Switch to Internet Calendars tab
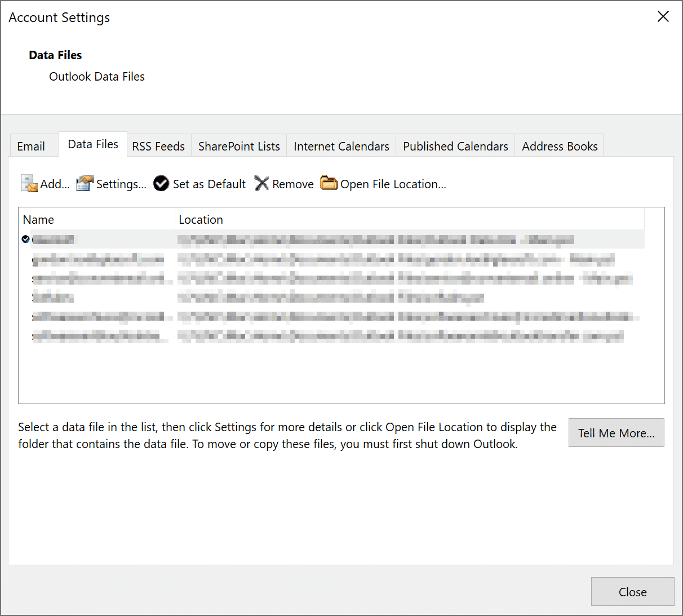Screen dimensions: 683x616 click(x=341, y=146)
